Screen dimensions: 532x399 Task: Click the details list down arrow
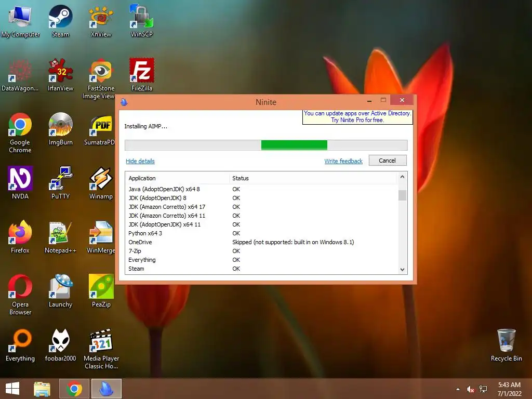(403, 270)
